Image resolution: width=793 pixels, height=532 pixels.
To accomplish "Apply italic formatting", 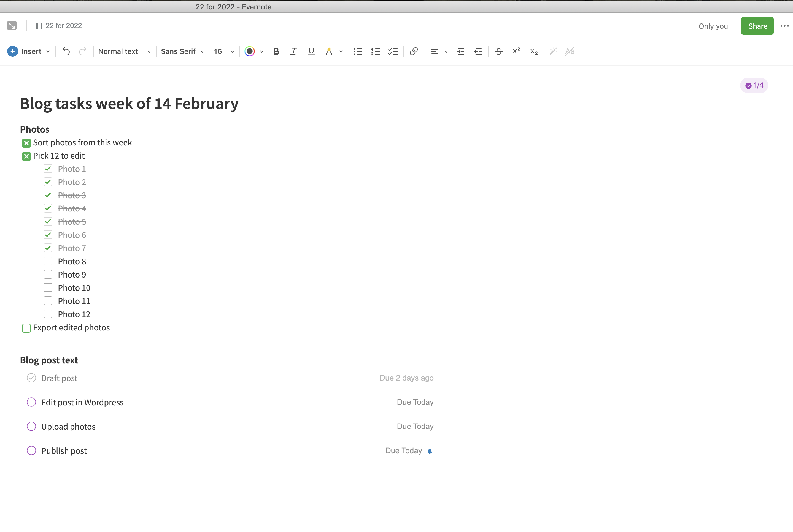I will [293, 51].
